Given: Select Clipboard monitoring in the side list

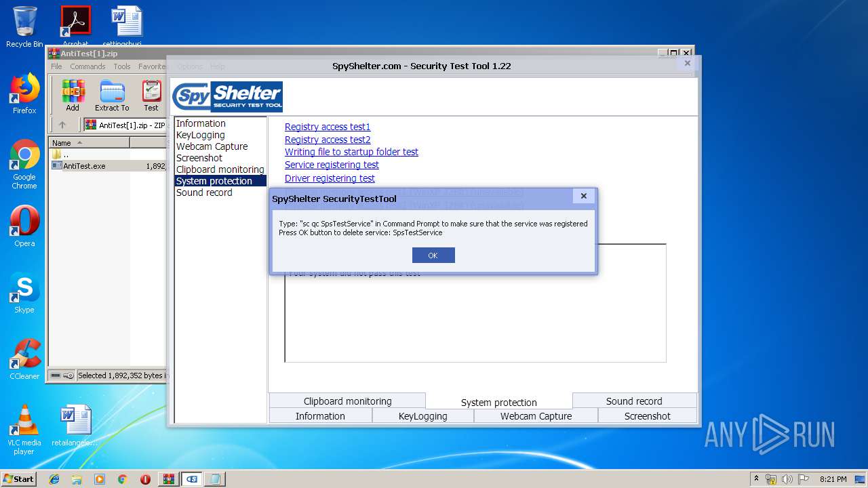Looking at the screenshot, I should pos(220,169).
